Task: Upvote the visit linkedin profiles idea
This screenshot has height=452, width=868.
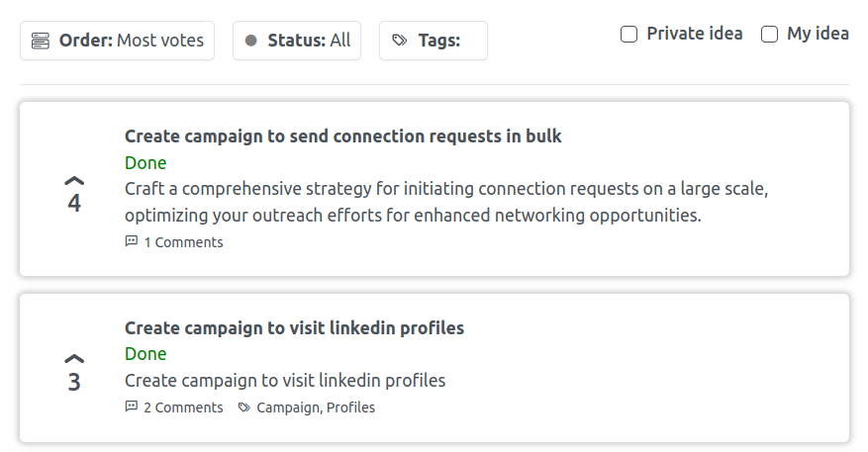Action: tap(74, 358)
